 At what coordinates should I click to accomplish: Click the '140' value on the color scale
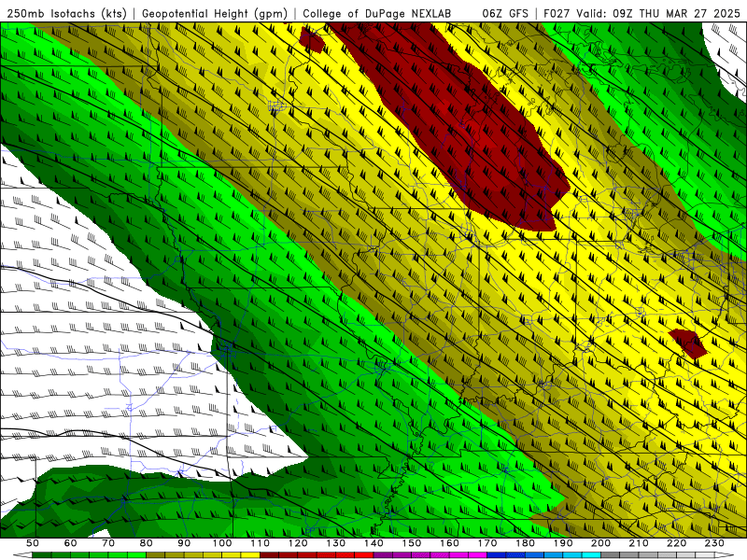(373, 543)
